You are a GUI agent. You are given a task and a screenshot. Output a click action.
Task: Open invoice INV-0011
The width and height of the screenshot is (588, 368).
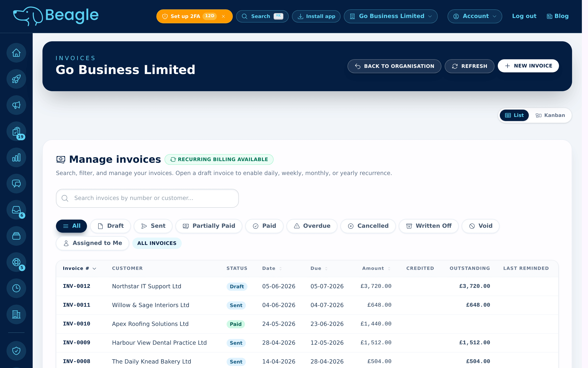tap(77, 305)
